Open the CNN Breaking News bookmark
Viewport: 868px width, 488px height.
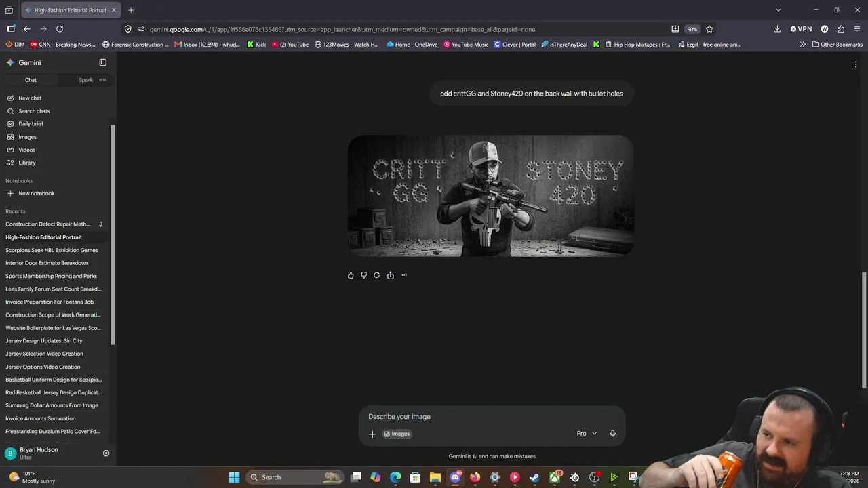click(x=63, y=45)
